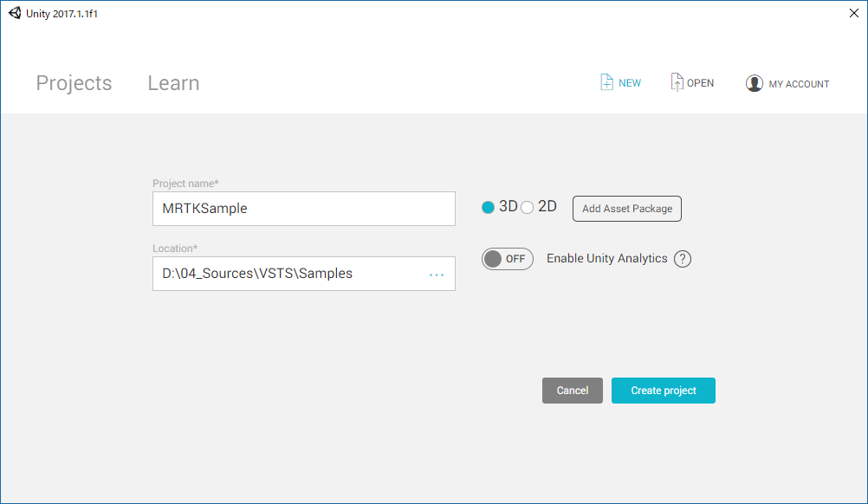Click the Create project button
The image size is (868, 504).
coord(664,391)
